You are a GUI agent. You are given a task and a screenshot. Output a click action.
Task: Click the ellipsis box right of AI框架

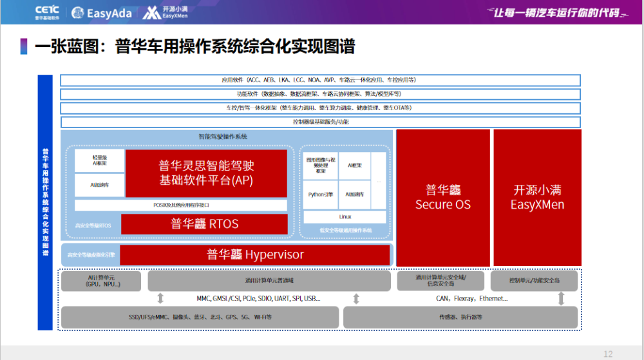tap(379, 180)
